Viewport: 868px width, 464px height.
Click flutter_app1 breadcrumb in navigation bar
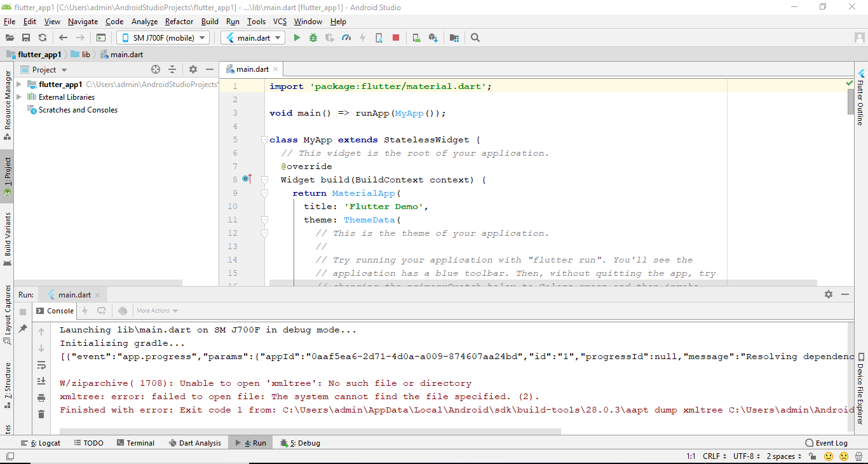[34, 55]
